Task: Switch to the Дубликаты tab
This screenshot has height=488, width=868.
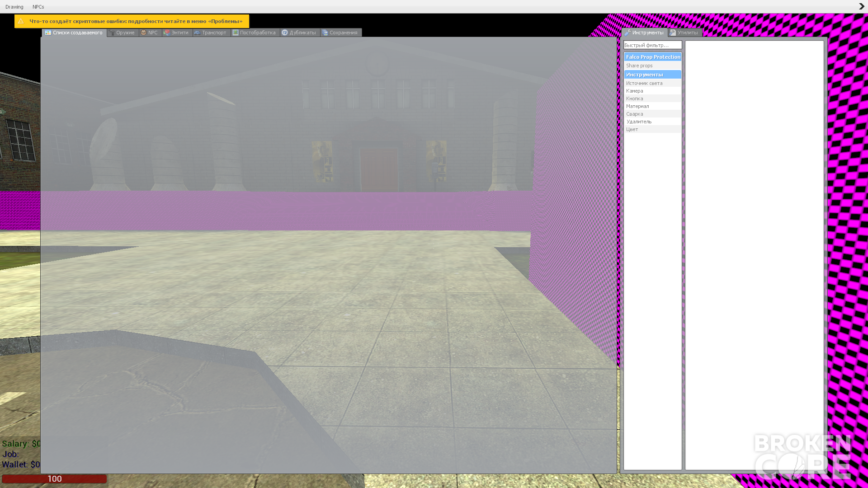Action: point(300,33)
